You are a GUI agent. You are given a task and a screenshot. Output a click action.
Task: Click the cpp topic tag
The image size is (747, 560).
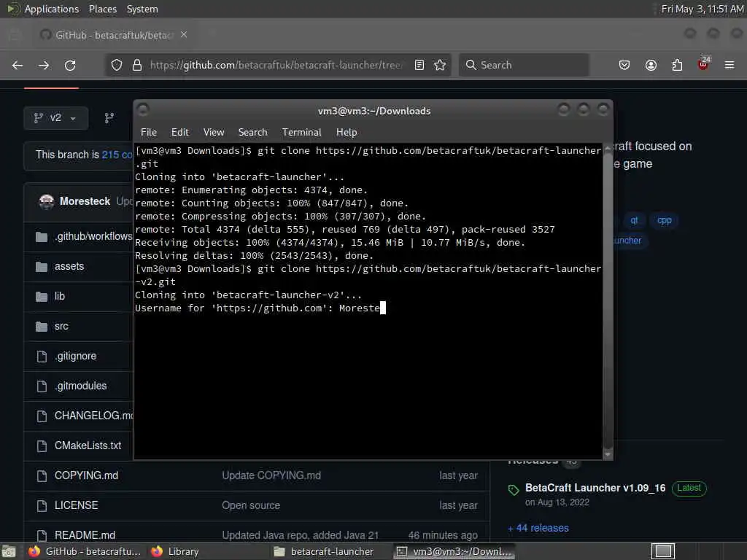point(664,220)
